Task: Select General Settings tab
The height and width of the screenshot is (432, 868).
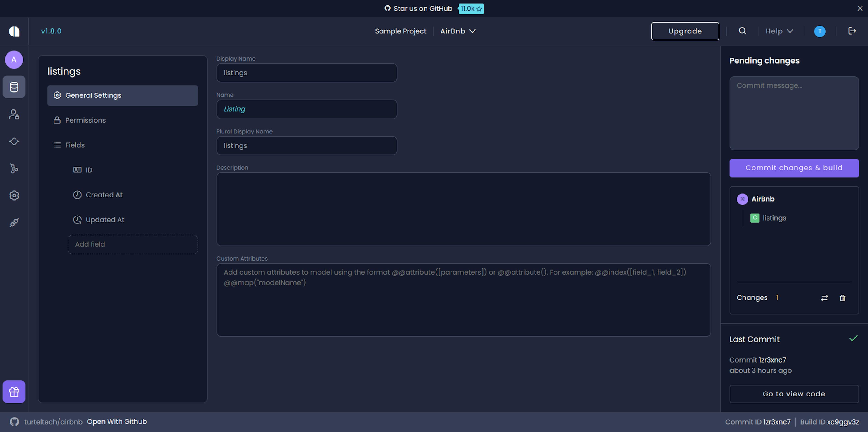Action: [122, 95]
